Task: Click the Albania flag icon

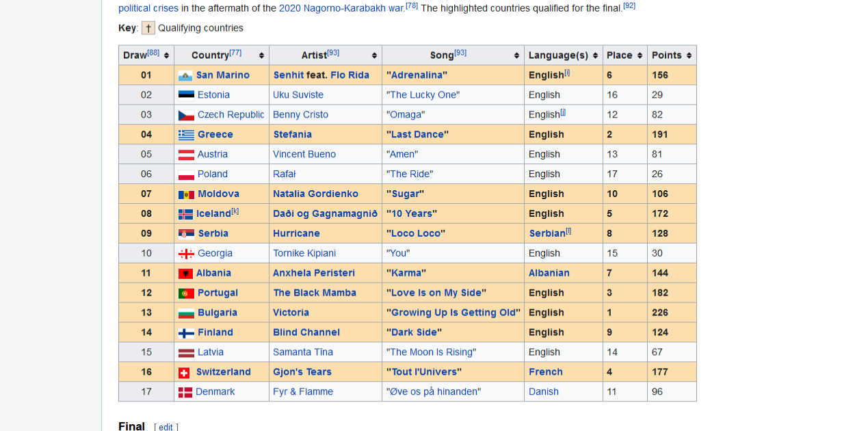Action: 185,274
